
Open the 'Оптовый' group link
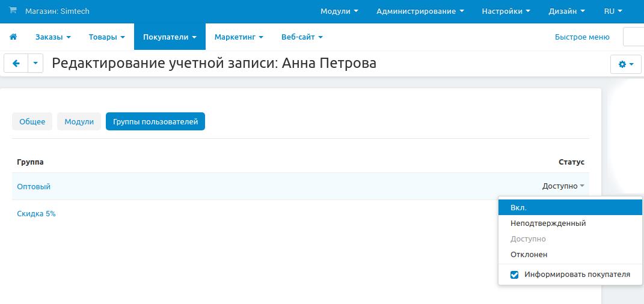(34, 186)
